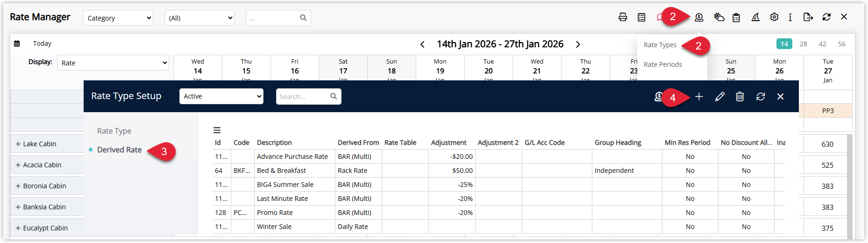Select the Promo Rate row
The image size is (868, 243).
[x=498, y=213]
